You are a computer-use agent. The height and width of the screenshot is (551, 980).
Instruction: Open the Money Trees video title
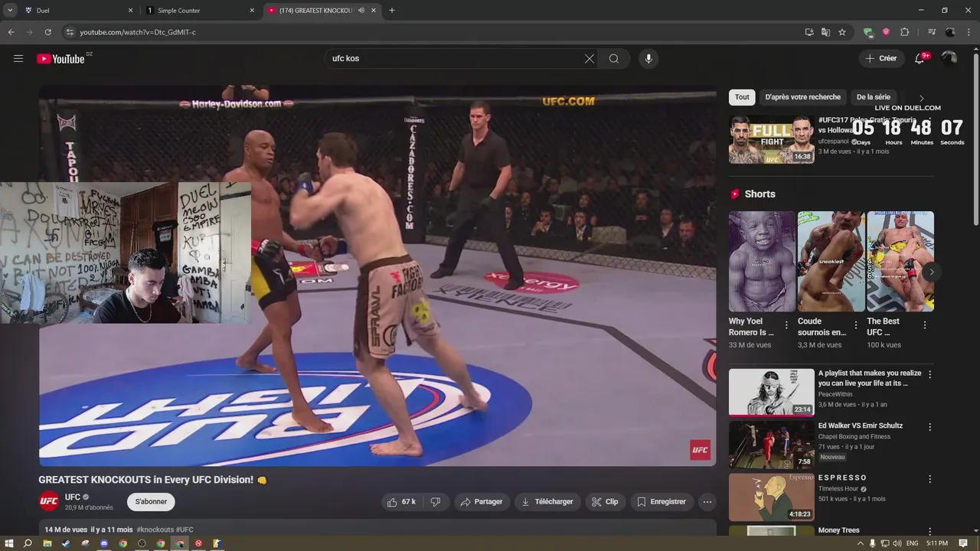coord(838,530)
